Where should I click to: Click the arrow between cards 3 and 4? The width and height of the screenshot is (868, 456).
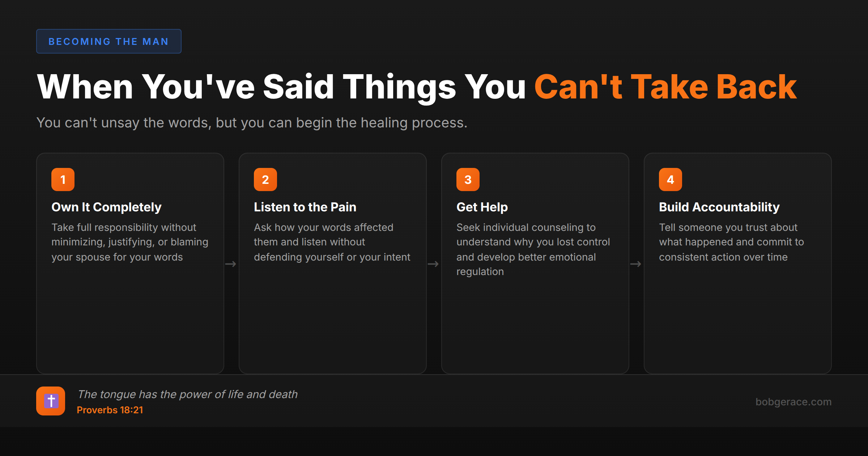[636, 264]
